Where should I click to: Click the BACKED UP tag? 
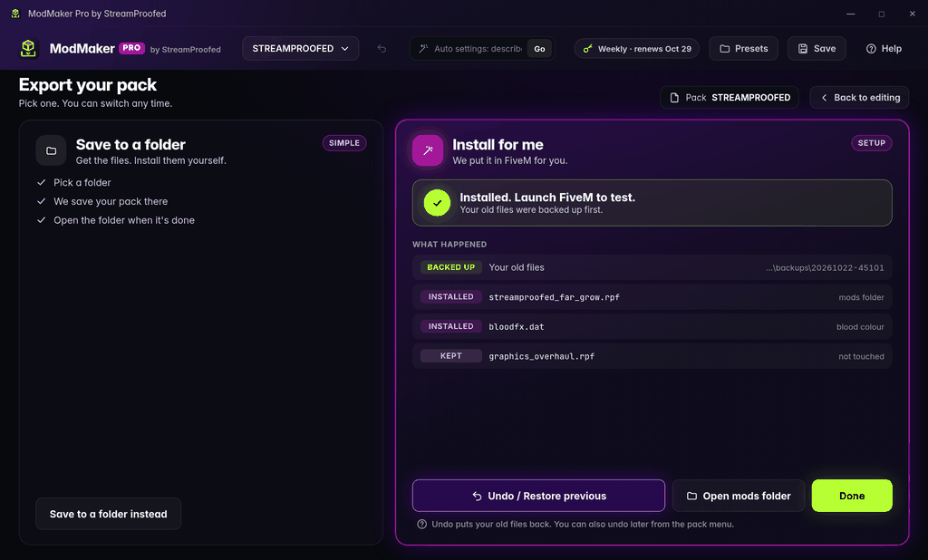click(451, 267)
